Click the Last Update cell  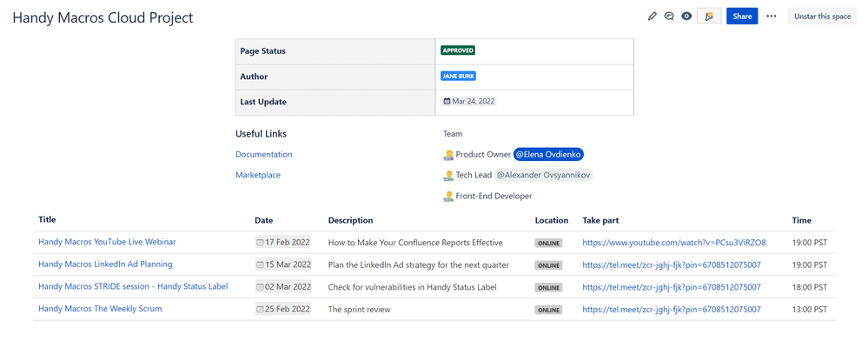pos(335,102)
